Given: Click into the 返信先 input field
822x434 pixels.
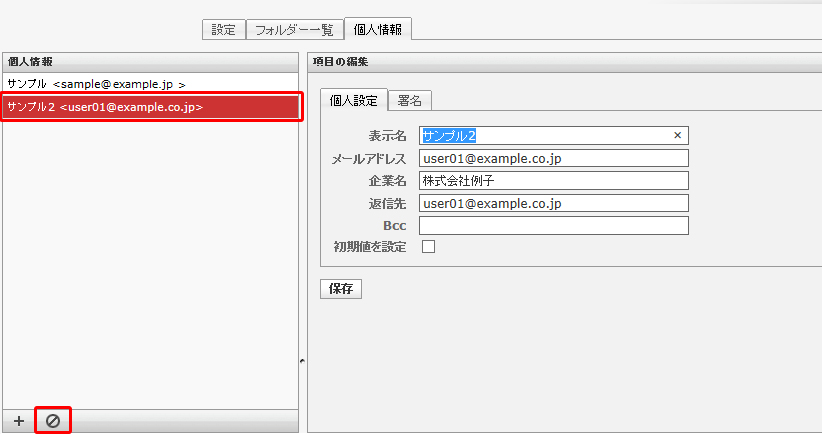Looking at the screenshot, I should click(554, 203).
